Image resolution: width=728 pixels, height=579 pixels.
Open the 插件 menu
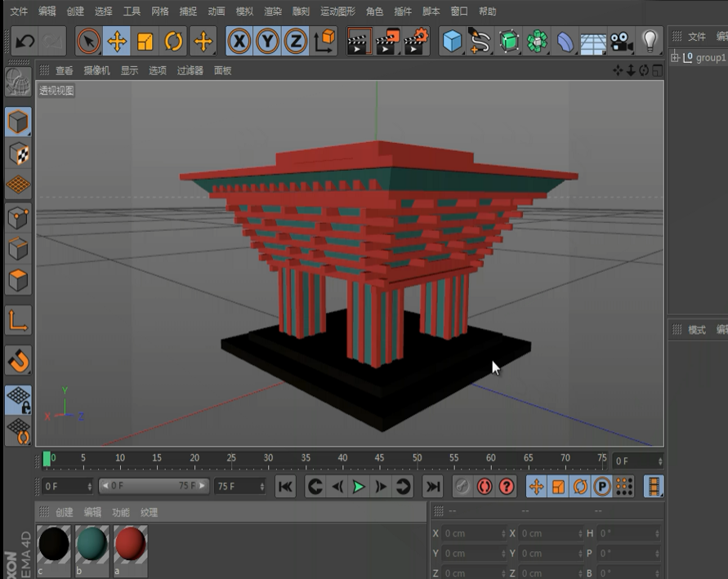click(403, 11)
